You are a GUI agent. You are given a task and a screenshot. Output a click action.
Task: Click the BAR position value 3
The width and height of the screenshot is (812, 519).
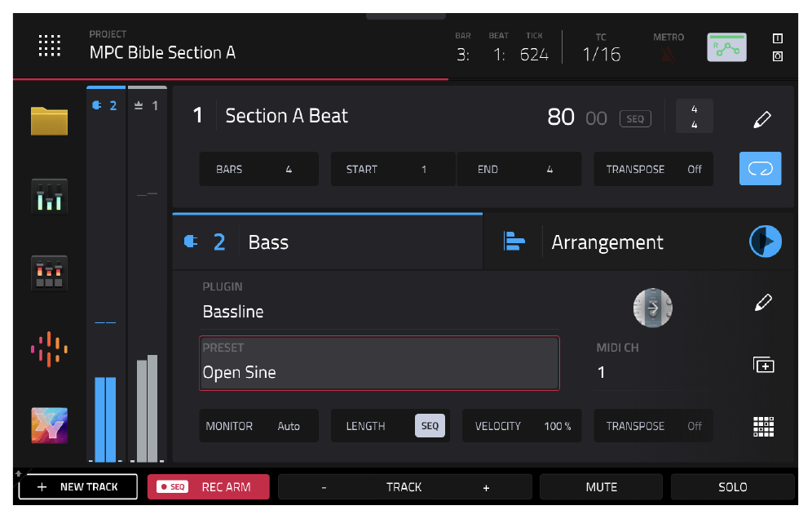(x=462, y=55)
